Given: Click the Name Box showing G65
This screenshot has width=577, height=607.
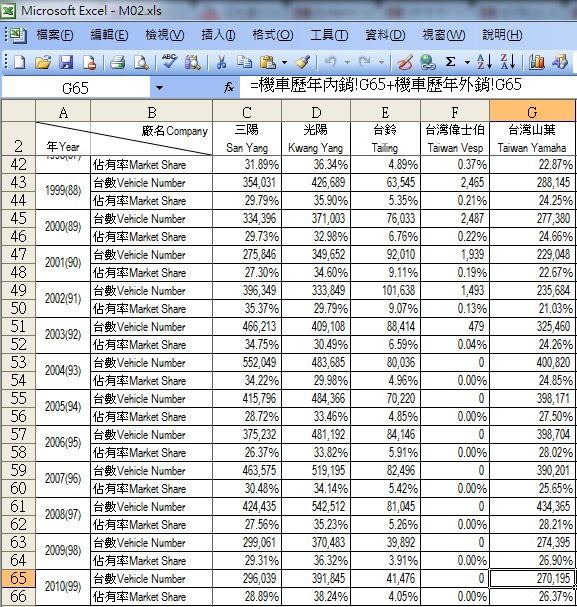Looking at the screenshot, I should pos(75,88).
